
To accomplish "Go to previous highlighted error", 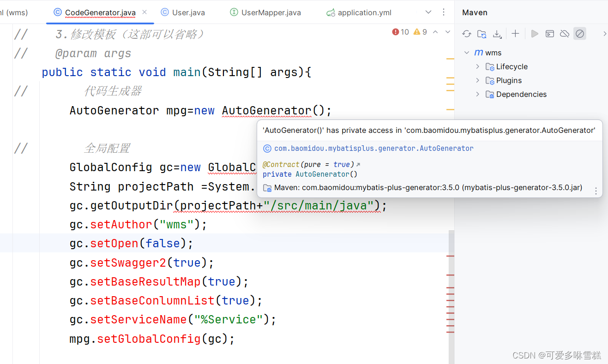I will 436,32.
